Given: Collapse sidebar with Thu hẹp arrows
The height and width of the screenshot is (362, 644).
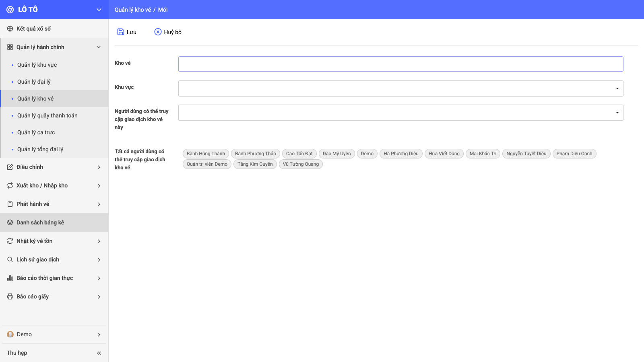Looking at the screenshot, I should coord(99,353).
